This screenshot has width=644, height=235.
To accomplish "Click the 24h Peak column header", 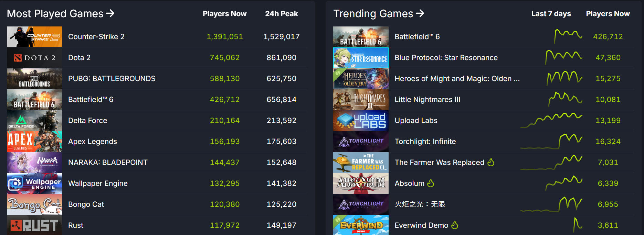I will click(x=281, y=14).
